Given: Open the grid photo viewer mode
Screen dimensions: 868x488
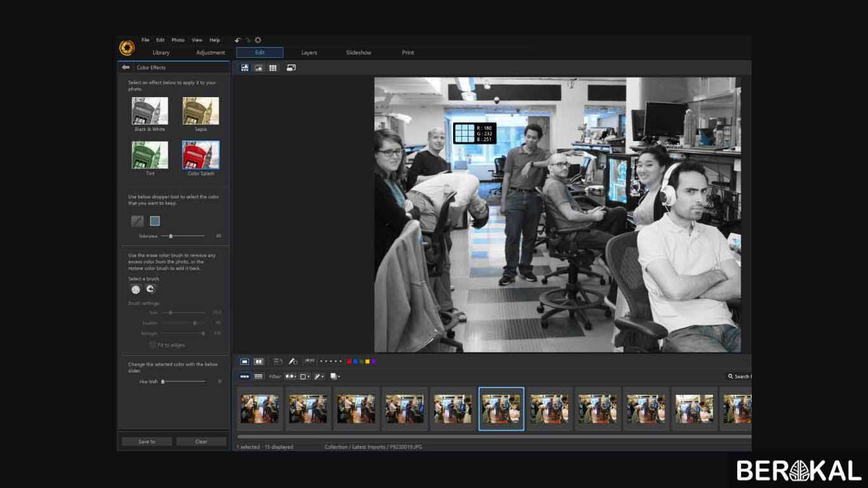Looking at the screenshot, I should [273, 67].
